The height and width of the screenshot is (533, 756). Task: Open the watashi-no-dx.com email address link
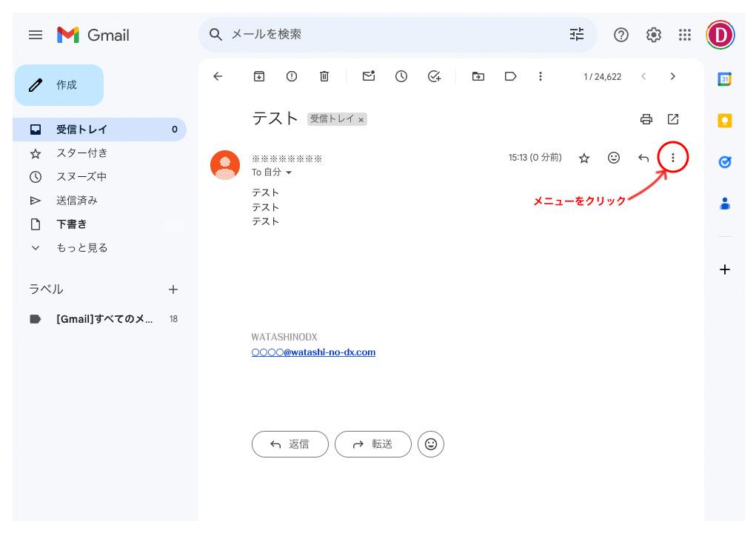(313, 352)
